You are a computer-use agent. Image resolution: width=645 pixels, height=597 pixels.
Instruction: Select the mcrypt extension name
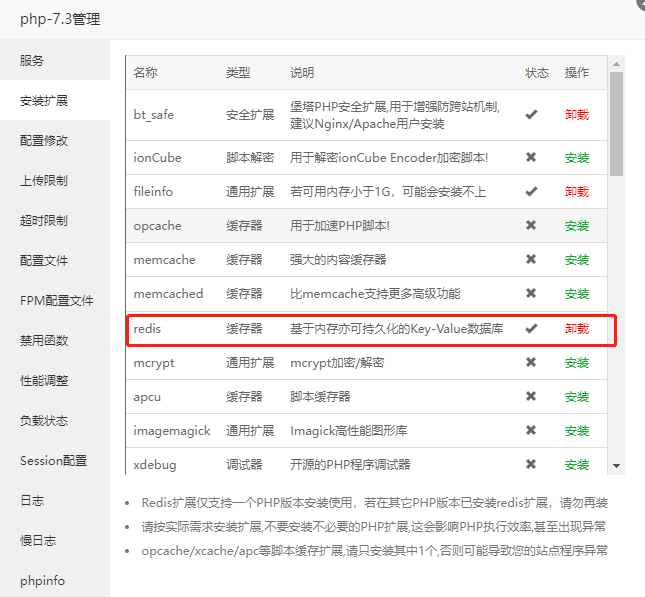pos(154,363)
